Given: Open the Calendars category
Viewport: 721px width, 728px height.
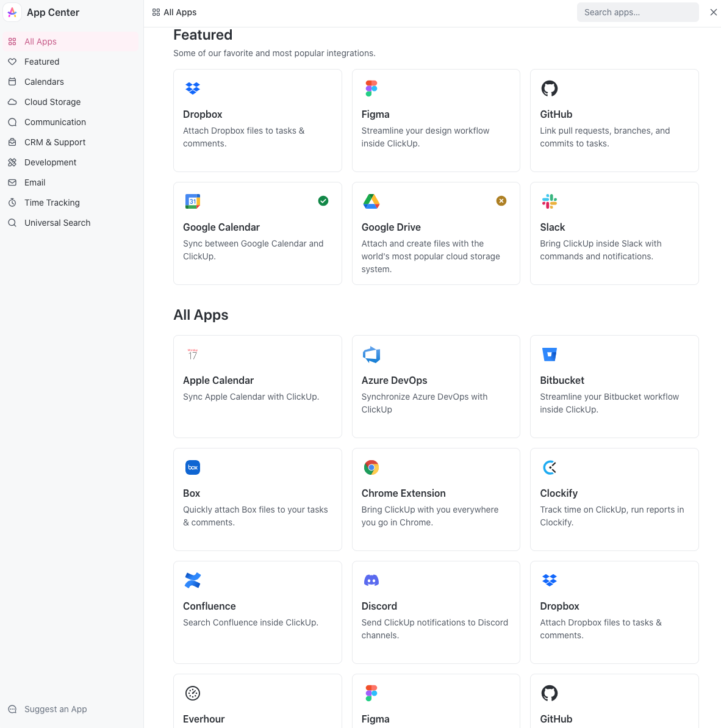Looking at the screenshot, I should [71, 82].
